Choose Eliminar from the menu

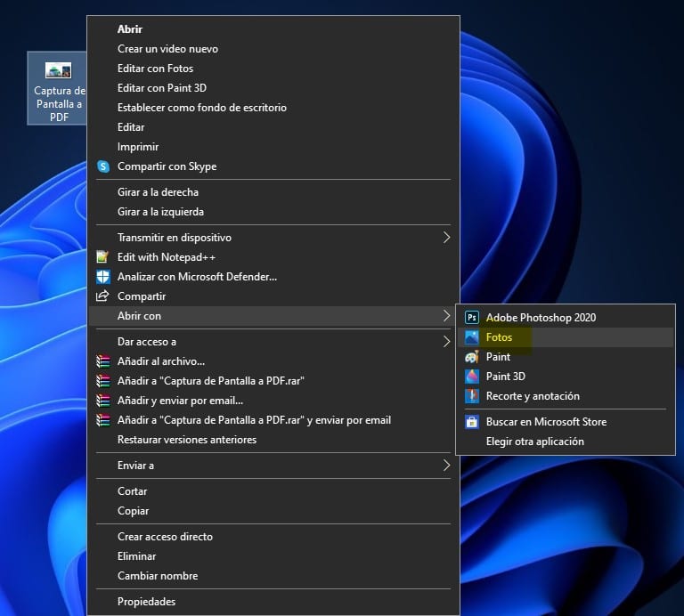273,556
